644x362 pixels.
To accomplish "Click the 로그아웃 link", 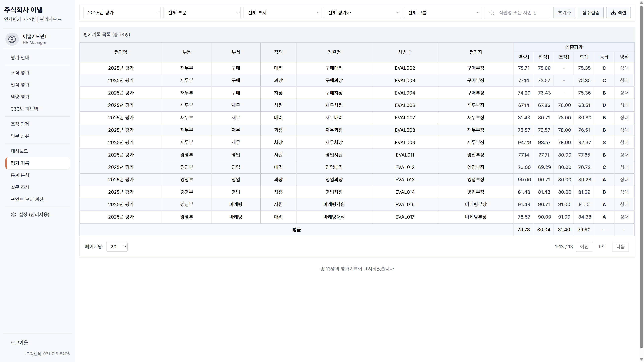I will (x=19, y=342).
